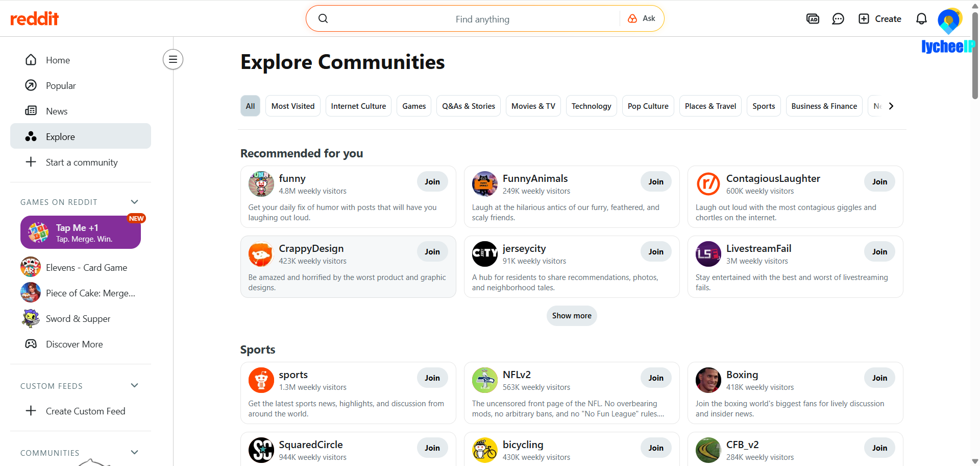Screen dimensions: 980x466
Task: Collapse the sidebar with hamburger button
Action: (173, 59)
